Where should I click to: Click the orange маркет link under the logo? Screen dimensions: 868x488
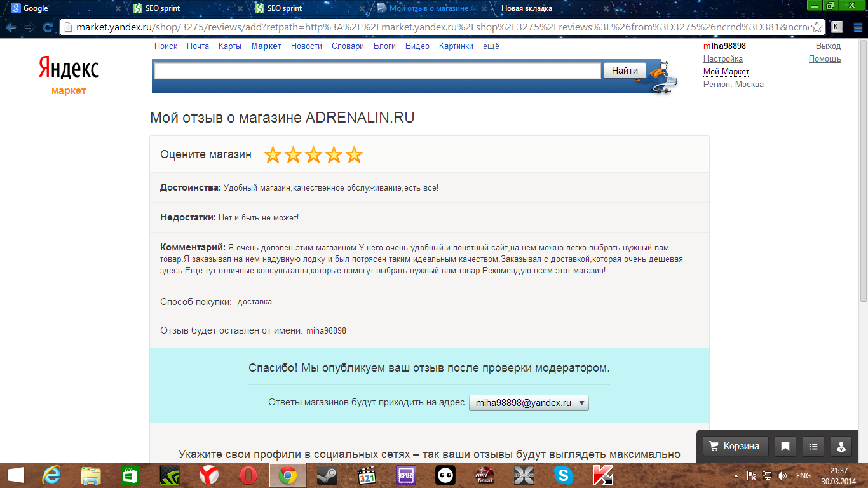(x=69, y=91)
